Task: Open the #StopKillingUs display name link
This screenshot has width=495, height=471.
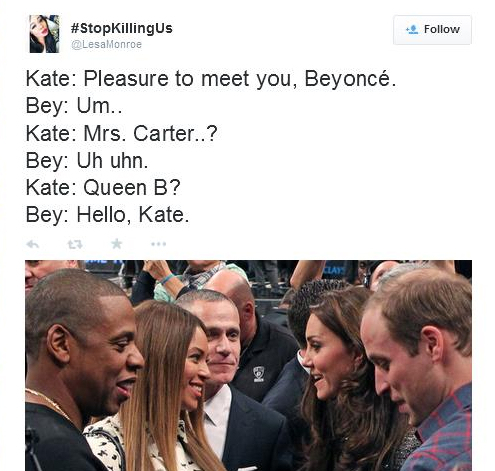Action: (x=122, y=28)
